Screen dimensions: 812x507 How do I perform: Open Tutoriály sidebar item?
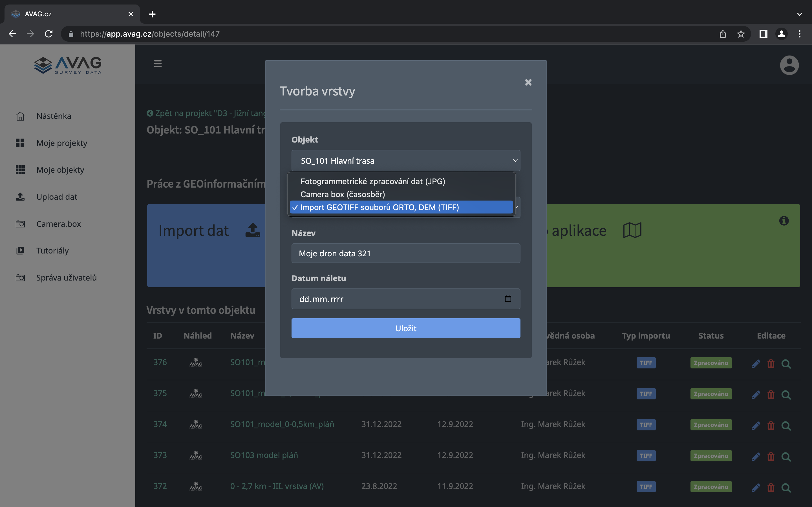click(x=52, y=251)
